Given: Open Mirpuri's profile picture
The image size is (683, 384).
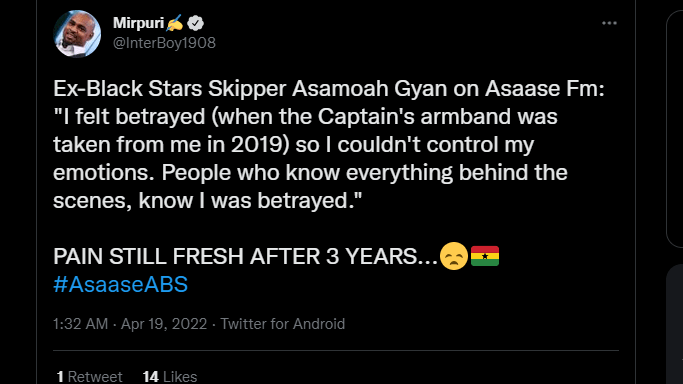Looking at the screenshot, I should [77, 34].
